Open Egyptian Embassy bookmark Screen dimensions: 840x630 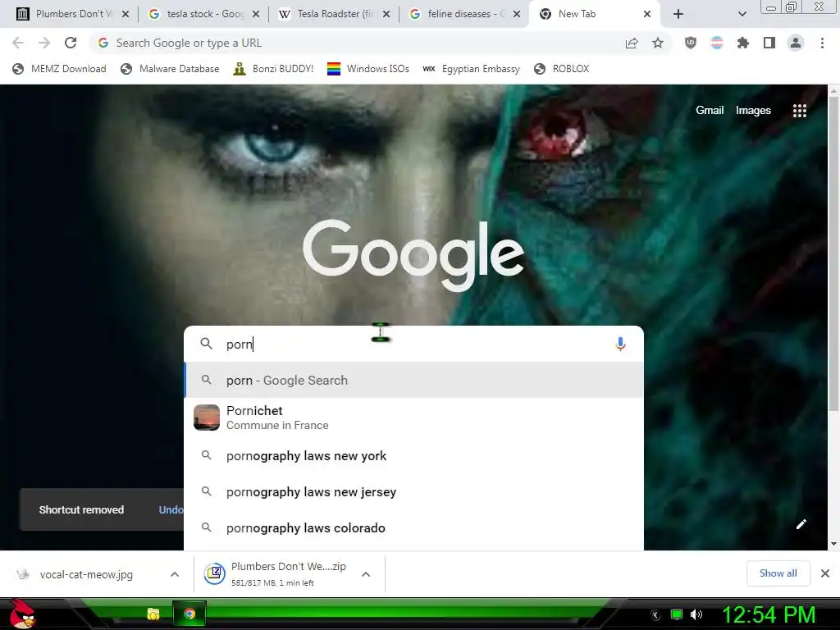[x=472, y=69]
